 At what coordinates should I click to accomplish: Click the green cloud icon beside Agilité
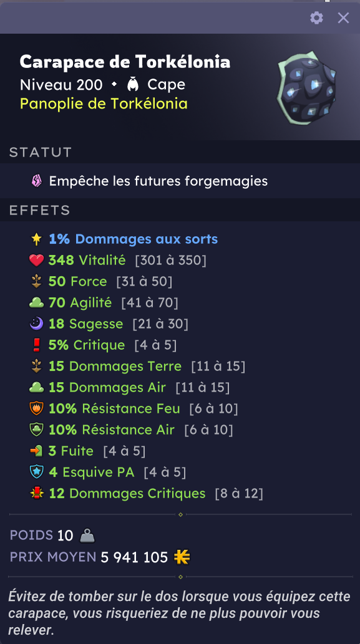(37, 303)
